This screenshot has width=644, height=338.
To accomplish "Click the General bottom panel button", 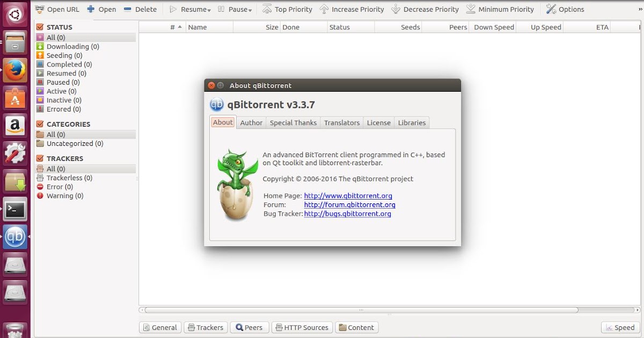I will (160, 327).
